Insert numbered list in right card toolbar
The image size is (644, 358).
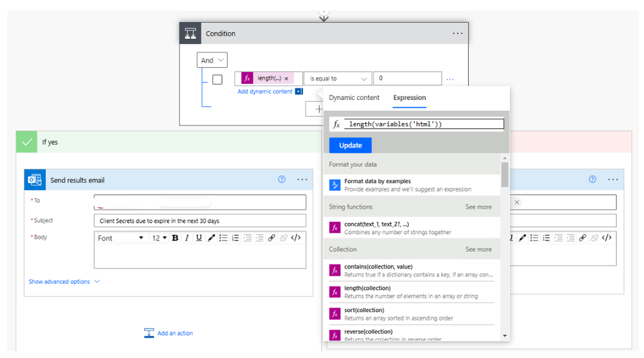point(546,238)
